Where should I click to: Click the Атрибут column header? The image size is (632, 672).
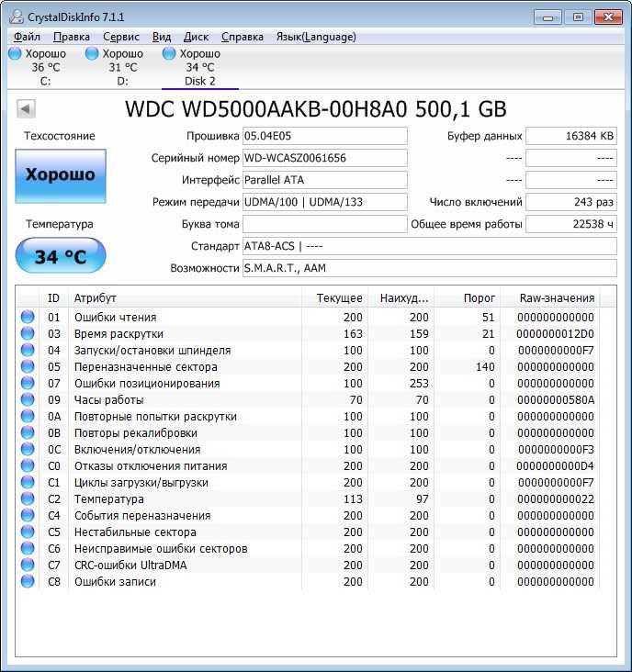[185, 297]
